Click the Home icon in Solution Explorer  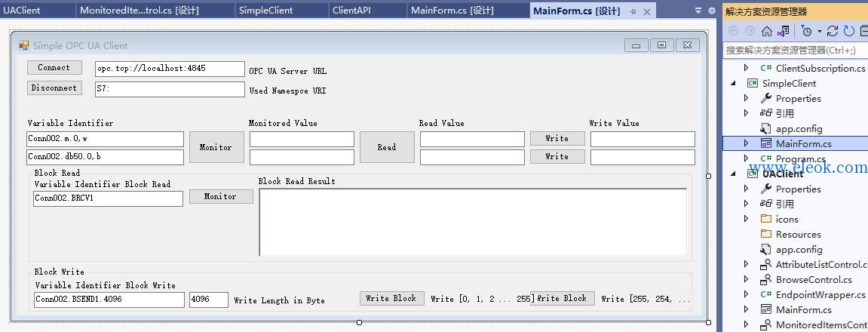coord(767,31)
